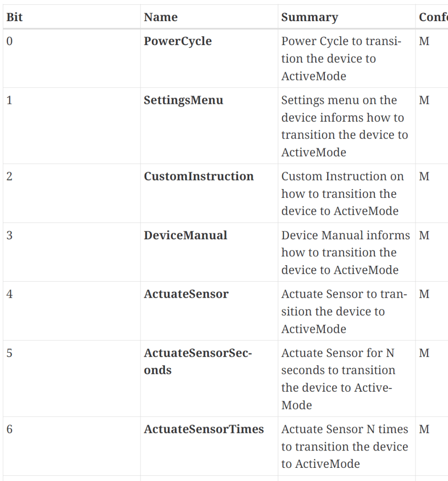Click the DeviceManual summary description
Viewport: 448px width, 481px height.
(x=345, y=252)
